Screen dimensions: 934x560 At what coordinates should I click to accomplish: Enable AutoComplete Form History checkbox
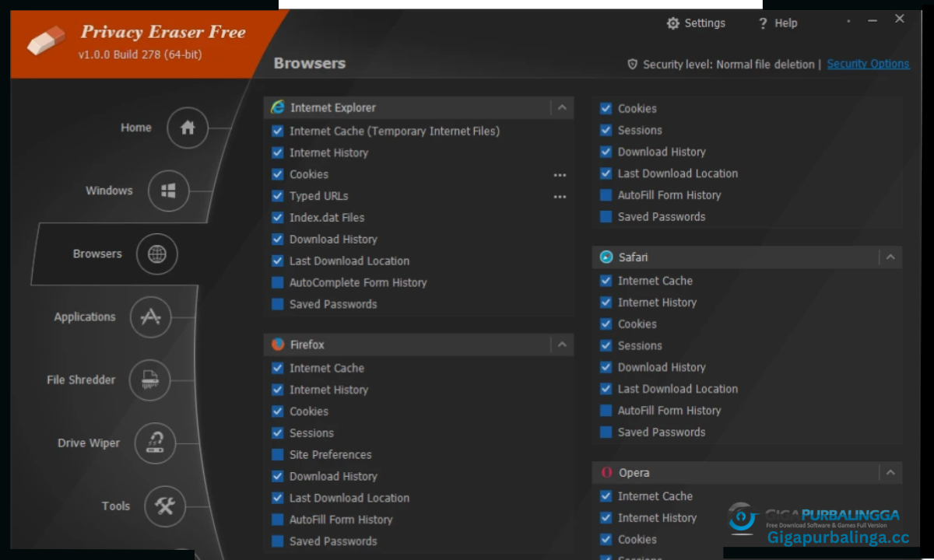[x=278, y=283]
